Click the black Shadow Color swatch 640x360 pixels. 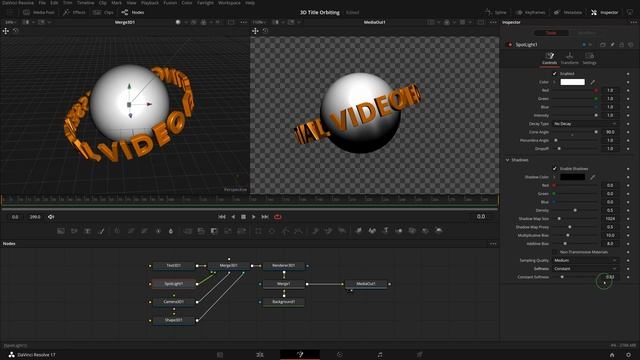click(572, 177)
